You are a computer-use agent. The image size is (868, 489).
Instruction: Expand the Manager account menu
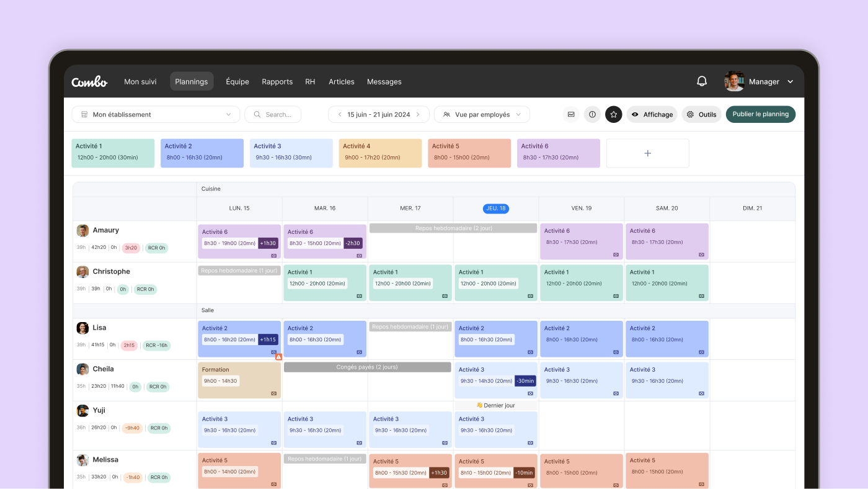(790, 81)
